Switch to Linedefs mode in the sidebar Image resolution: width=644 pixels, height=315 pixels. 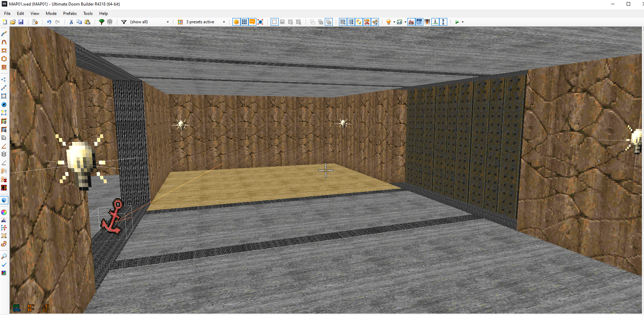point(4,88)
